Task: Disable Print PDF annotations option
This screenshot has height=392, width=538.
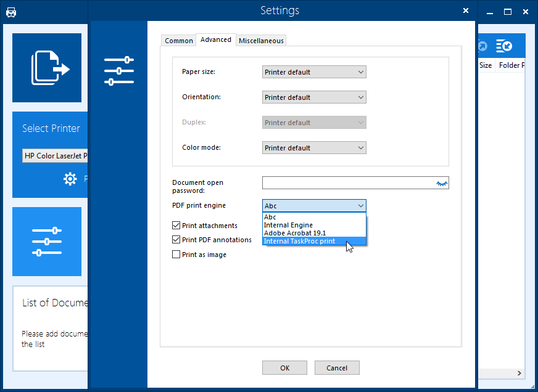Action: (x=176, y=240)
